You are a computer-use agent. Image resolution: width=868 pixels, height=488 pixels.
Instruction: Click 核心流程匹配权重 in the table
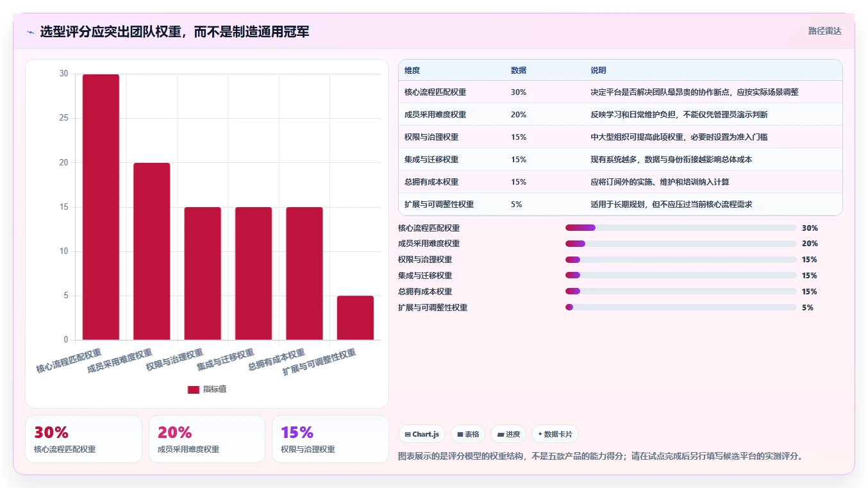435,92
